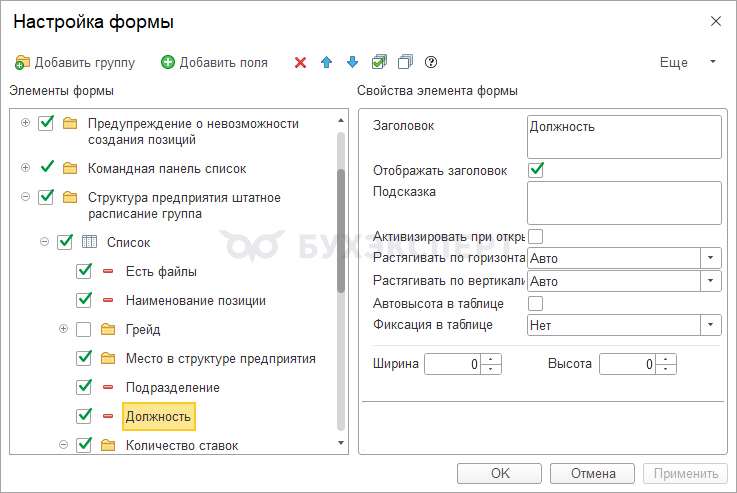The image size is (737, 493).
Task: Click into the Подсказка text field
Action: tap(624, 203)
